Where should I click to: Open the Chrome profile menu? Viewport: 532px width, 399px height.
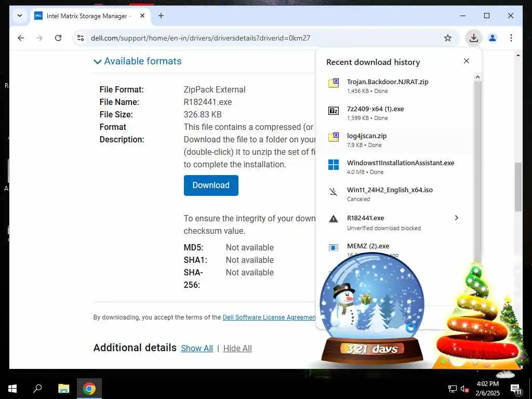pos(493,38)
